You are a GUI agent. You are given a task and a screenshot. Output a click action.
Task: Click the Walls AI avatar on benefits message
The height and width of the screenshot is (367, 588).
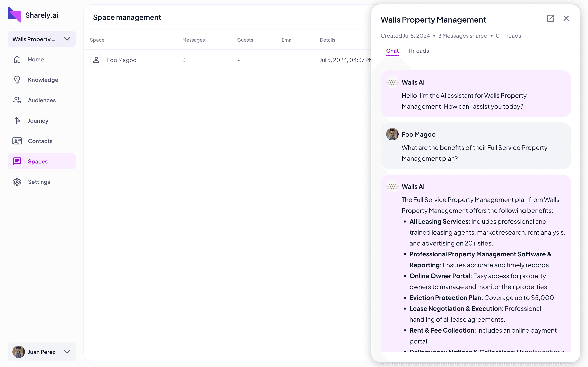[x=392, y=186]
